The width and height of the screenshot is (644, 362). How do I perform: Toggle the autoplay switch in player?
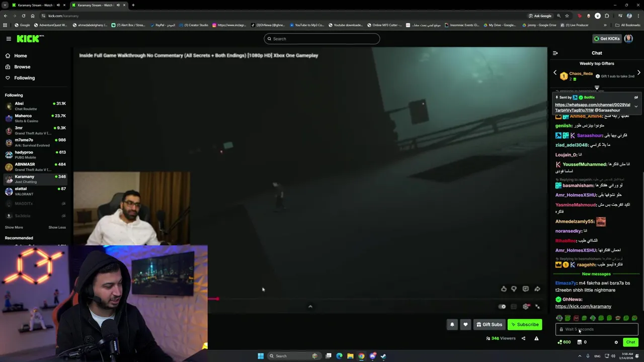[x=502, y=307]
